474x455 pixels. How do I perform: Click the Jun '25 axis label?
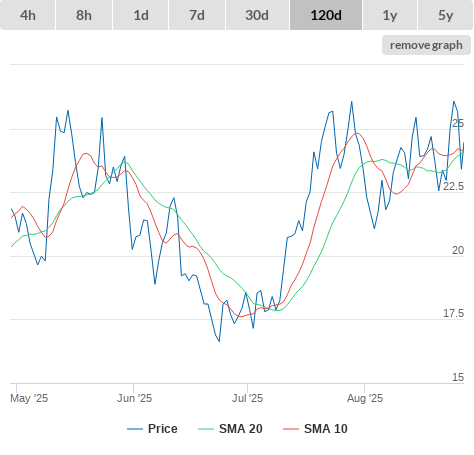pos(134,398)
